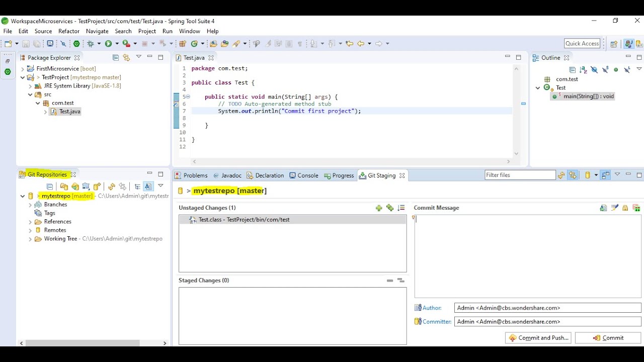
Task: Click the Commit button
Action: [608, 338]
